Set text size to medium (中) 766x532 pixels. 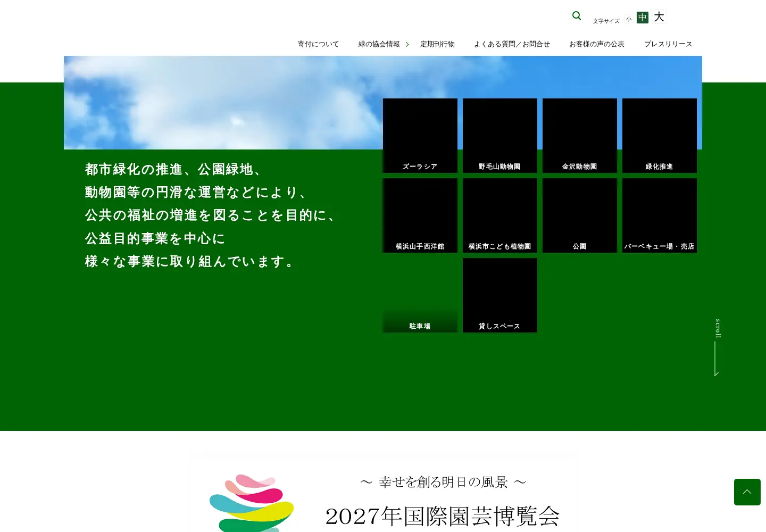tap(643, 18)
